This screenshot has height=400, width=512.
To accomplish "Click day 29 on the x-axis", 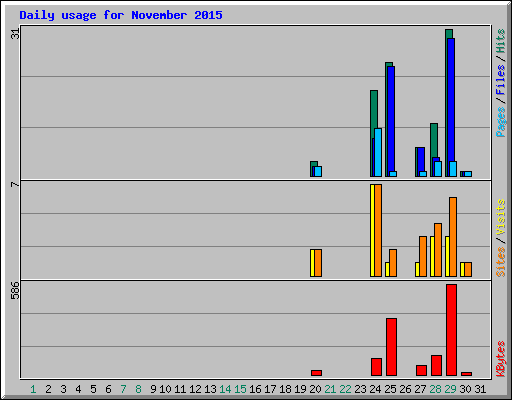I will (450, 389).
